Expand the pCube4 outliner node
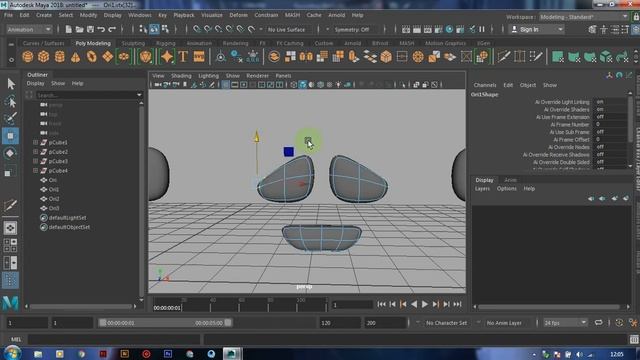The width and height of the screenshot is (640, 360). click(x=36, y=171)
